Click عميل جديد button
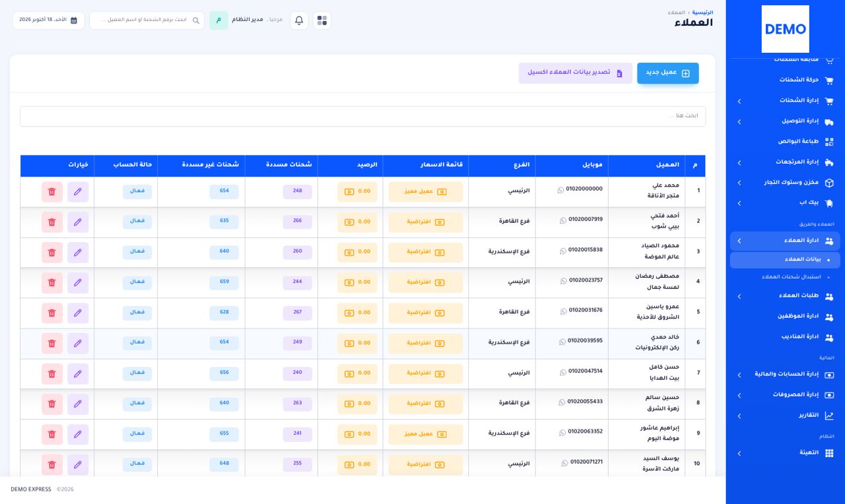The height and width of the screenshot is (504, 845). [x=667, y=73]
